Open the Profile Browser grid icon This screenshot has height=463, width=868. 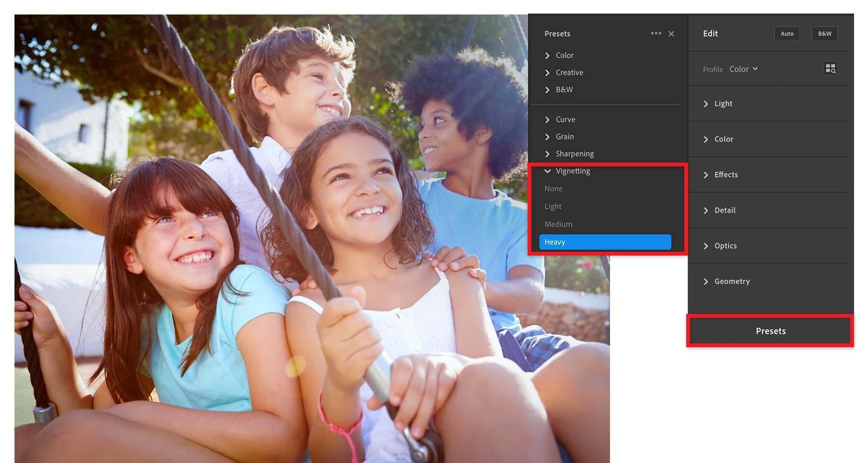830,68
